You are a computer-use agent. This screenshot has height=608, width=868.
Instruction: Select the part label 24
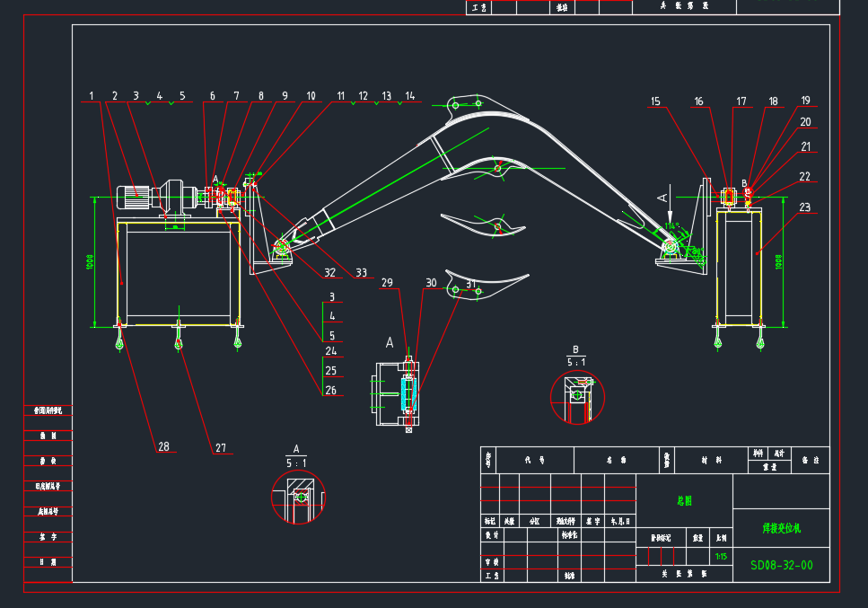point(331,351)
